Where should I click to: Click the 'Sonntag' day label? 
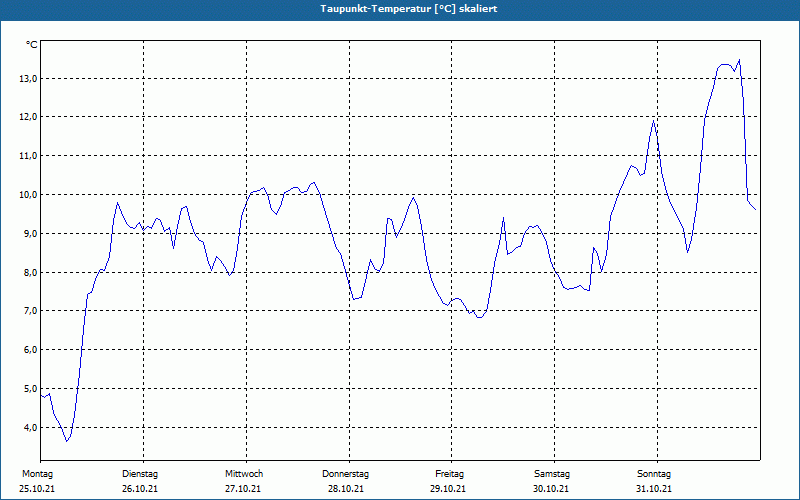pyautogui.click(x=654, y=474)
